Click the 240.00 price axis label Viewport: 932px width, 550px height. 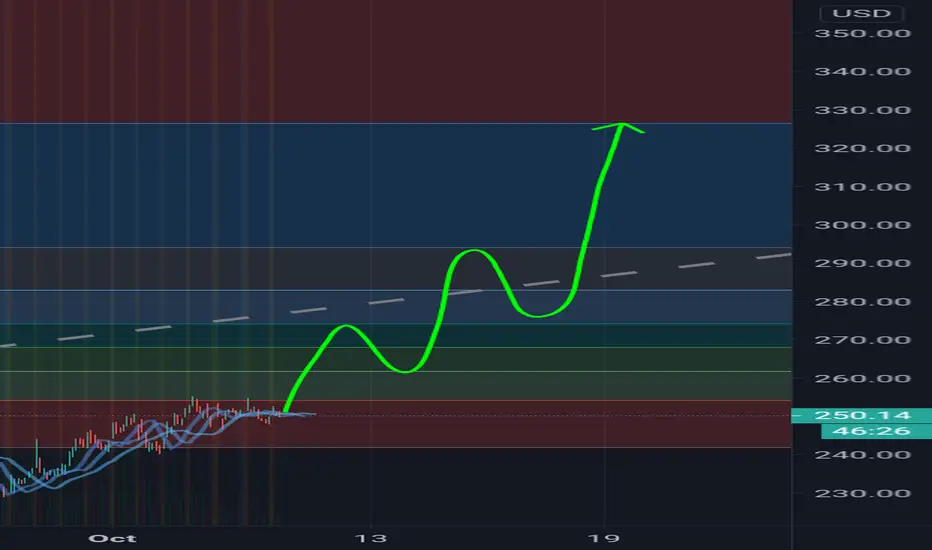pyautogui.click(x=862, y=455)
